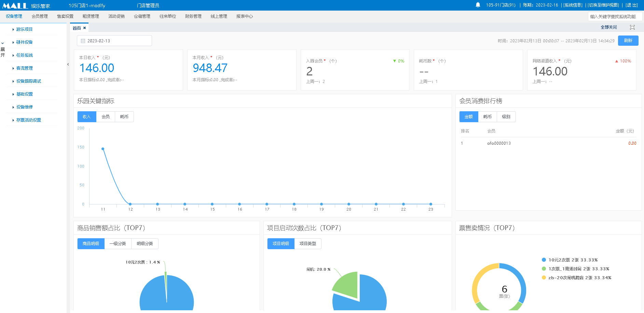Expand the 设备跟踪调试 sidebar section
This screenshot has height=313, width=644.
click(x=28, y=81)
